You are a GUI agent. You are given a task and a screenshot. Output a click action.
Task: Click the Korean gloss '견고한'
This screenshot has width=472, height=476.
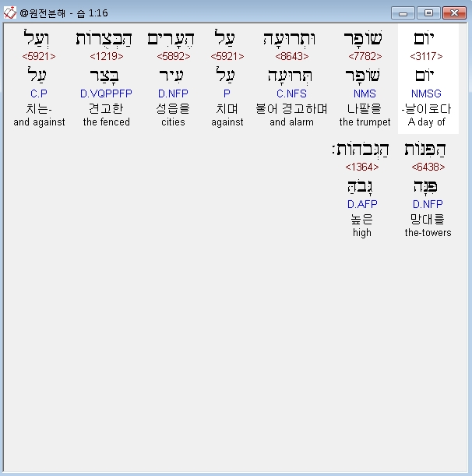[x=106, y=109]
